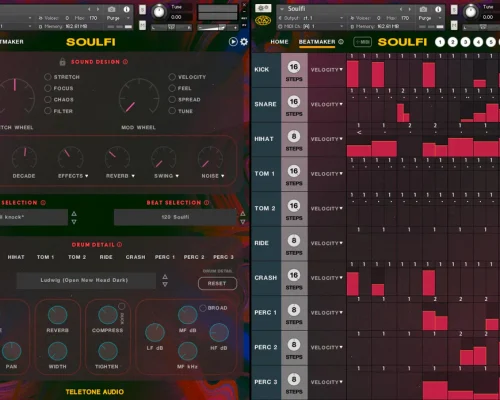Select the Feel mod wheel option
Image resolution: width=500 pixels, height=400 pixels.
[x=172, y=88]
